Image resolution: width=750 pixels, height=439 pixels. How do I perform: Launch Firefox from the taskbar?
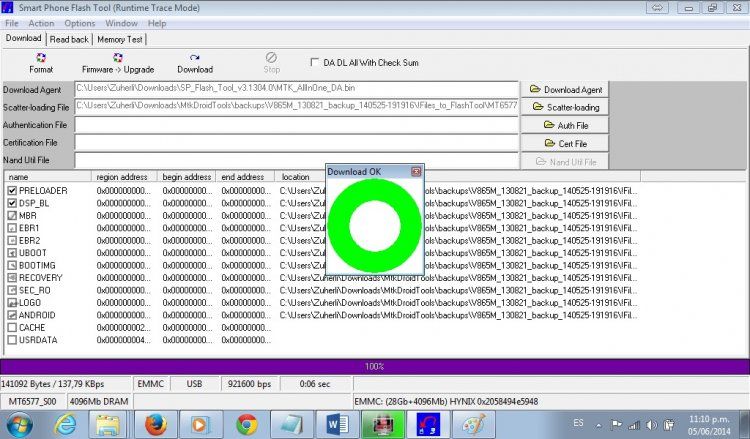click(155, 424)
